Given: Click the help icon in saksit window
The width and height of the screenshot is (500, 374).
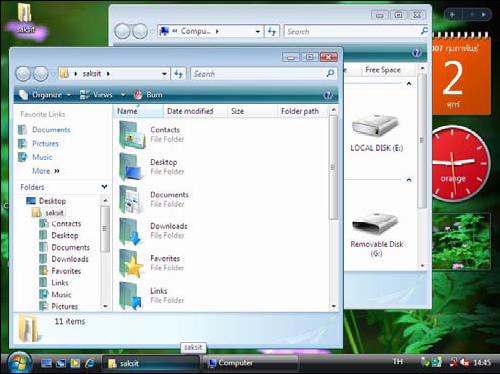Looking at the screenshot, I should (x=328, y=95).
